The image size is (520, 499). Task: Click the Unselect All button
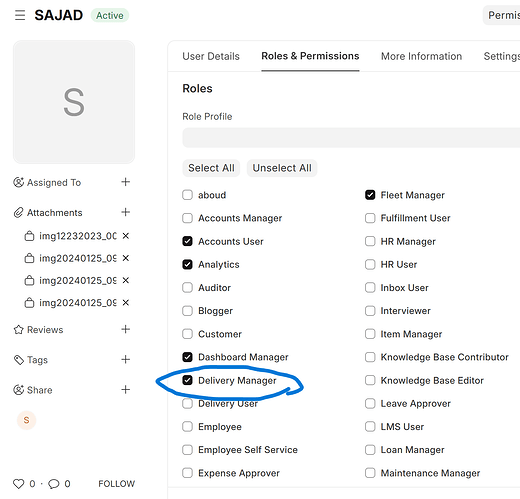[x=282, y=168]
